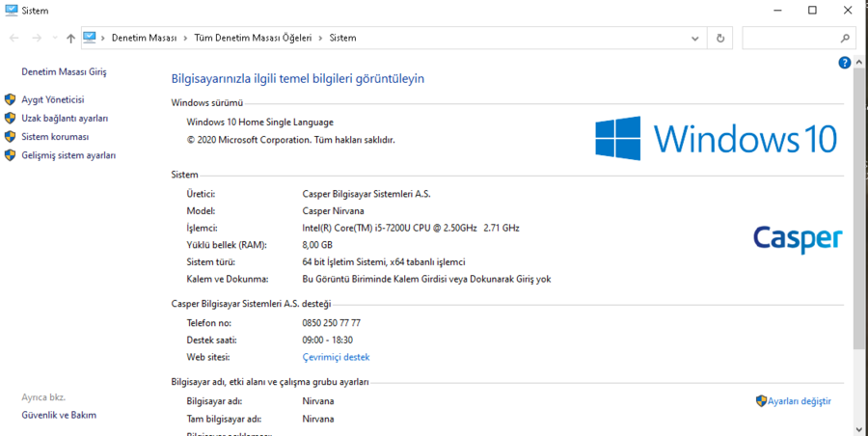Click the vertical scrollbar thumb
The image size is (868, 436).
pyautogui.click(x=858, y=207)
